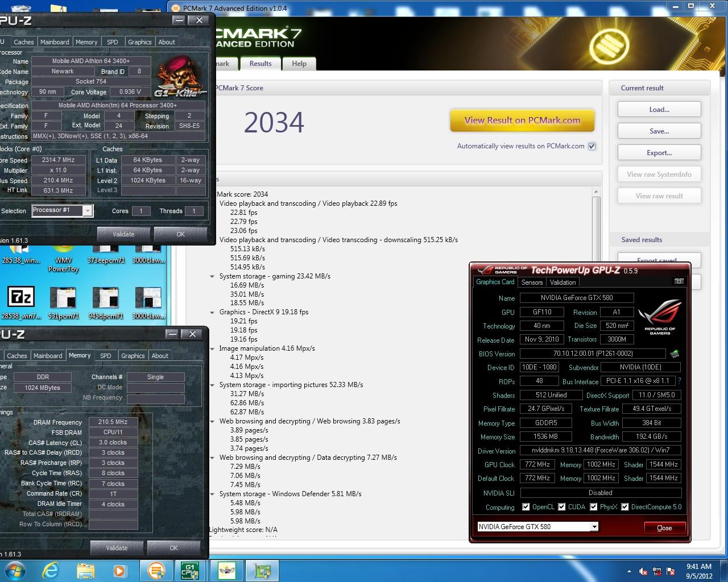Open the 531pcm71 desktop thumbnail
The width and height of the screenshot is (728, 582).
(63, 304)
